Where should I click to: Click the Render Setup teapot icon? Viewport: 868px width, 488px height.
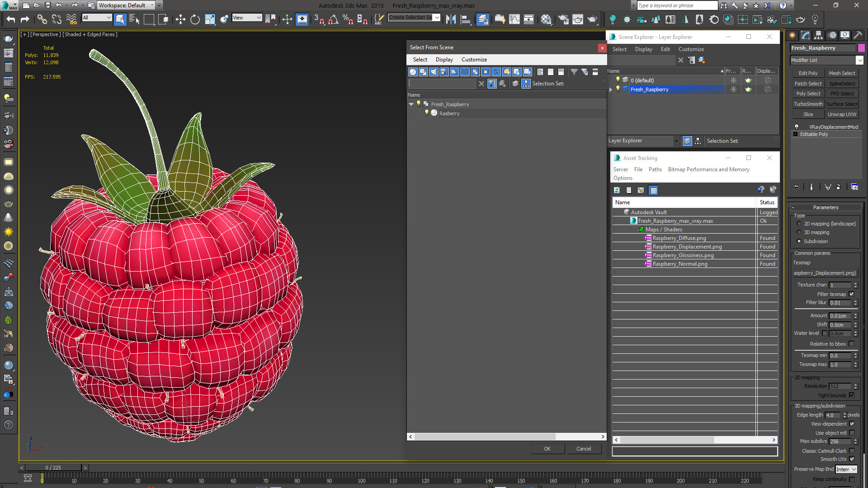tap(563, 19)
